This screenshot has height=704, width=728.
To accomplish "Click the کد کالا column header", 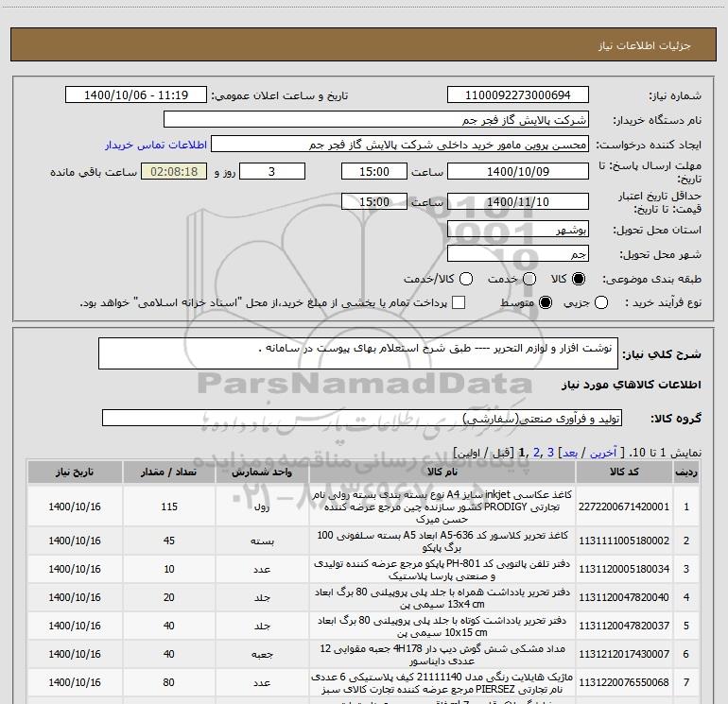I will tap(624, 472).
